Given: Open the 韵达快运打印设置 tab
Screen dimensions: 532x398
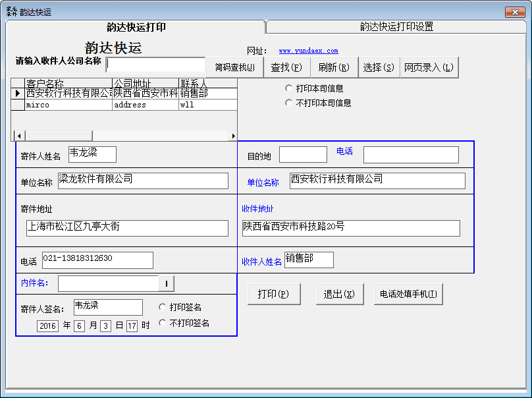Looking at the screenshot, I should click(x=396, y=26).
